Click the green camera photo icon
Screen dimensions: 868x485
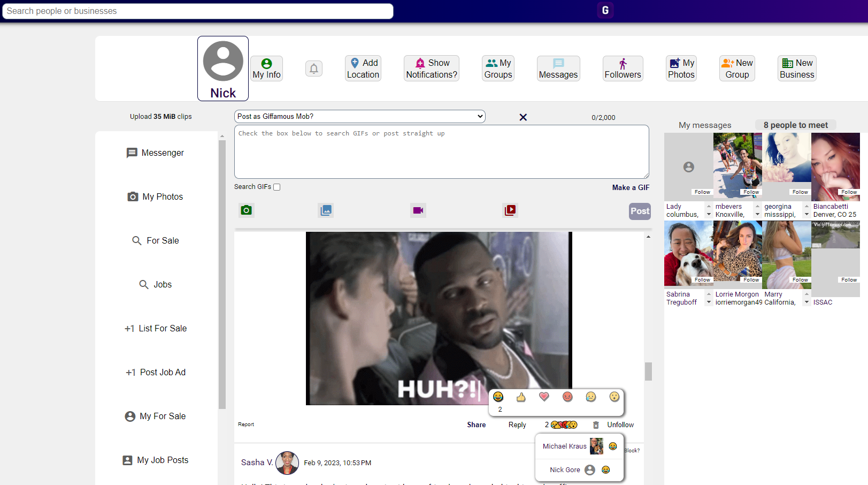coord(246,210)
